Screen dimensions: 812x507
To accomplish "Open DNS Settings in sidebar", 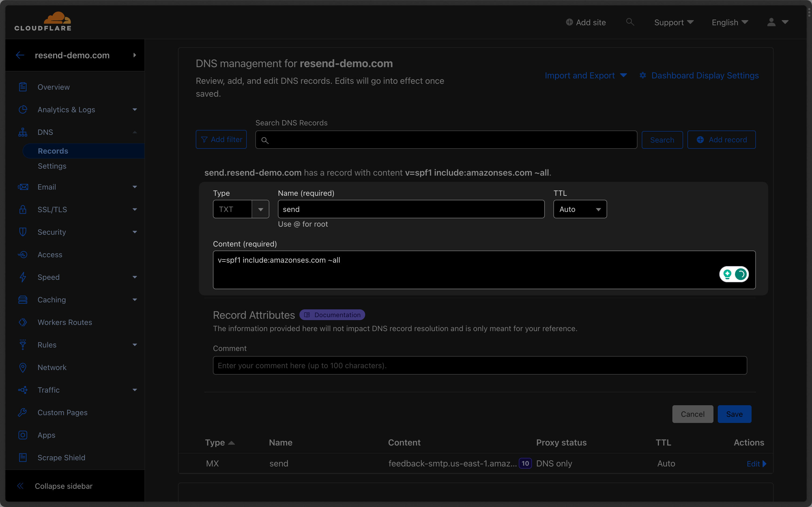I will (x=52, y=166).
